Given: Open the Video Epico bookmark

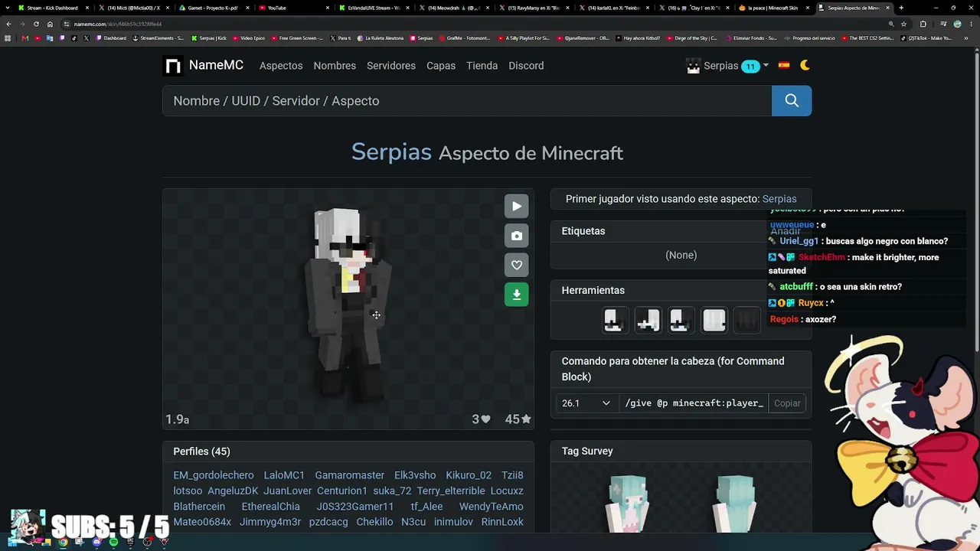Looking at the screenshot, I should pyautogui.click(x=248, y=38).
